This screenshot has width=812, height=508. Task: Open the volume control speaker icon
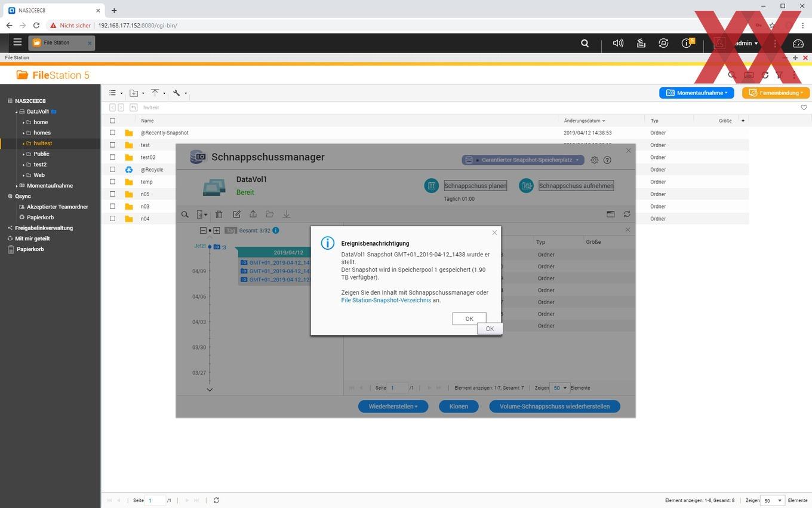tap(618, 43)
